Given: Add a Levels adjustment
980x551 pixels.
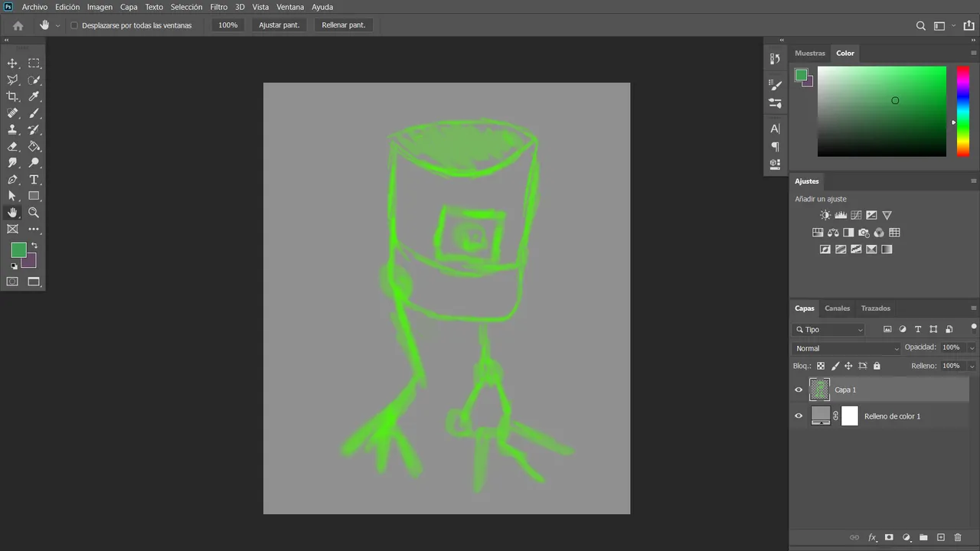Looking at the screenshot, I should click(841, 215).
